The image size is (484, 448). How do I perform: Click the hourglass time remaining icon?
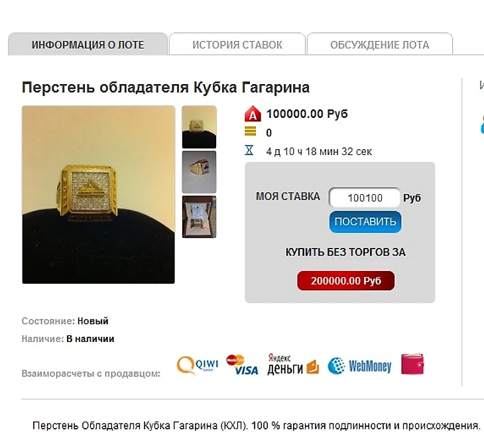point(249,150)
